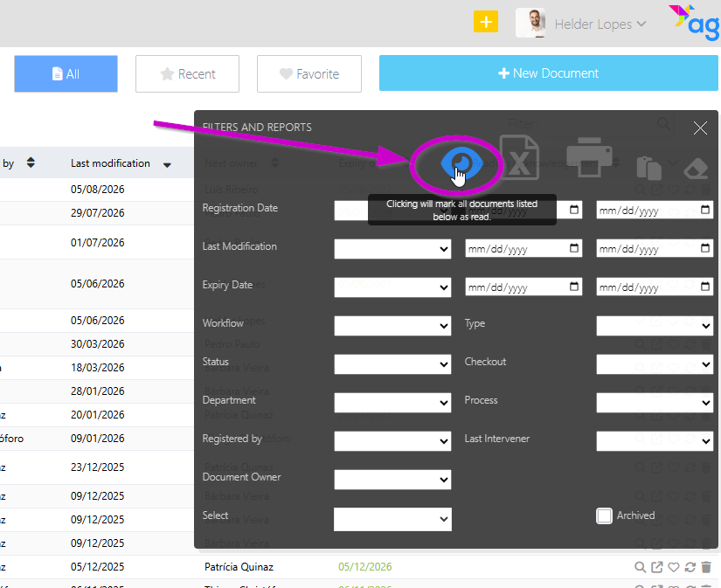Open calendar picker of Last Modification second date
The width and height of the screenshot is (721, 588).
click(705, 248)
